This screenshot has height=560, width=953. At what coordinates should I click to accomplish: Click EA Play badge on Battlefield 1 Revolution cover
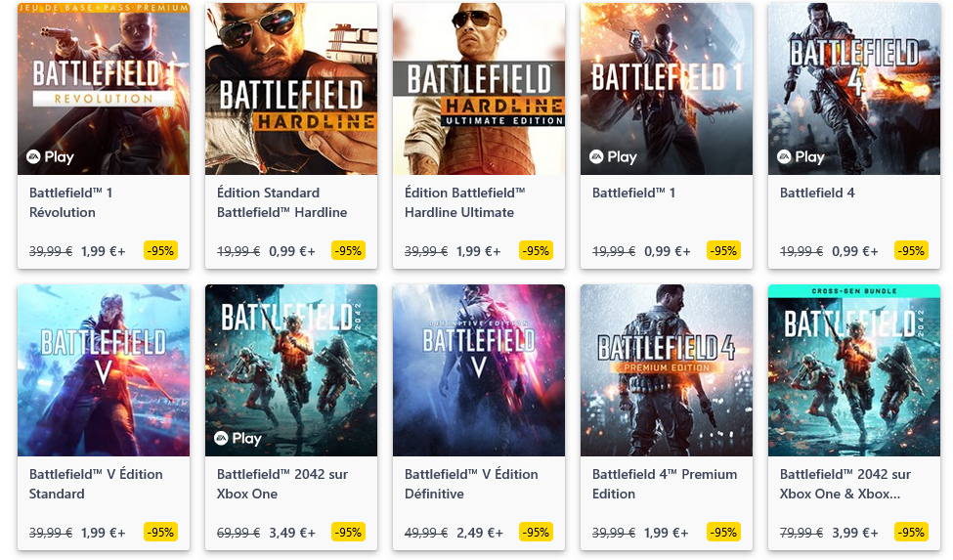[x=50, y=156]
